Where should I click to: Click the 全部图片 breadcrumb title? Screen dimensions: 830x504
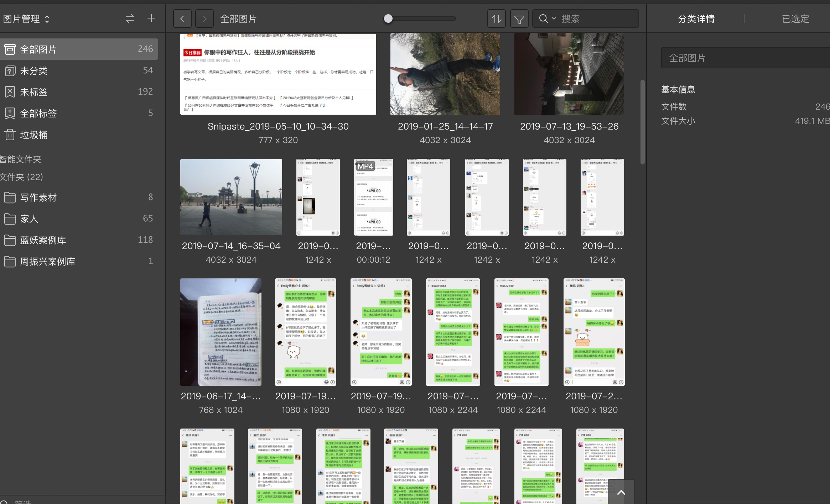tap(238, 19)
